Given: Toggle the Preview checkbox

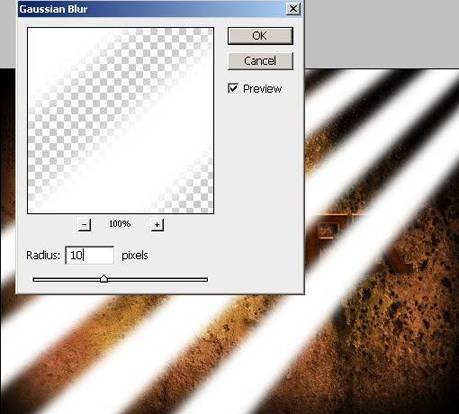Looking at the screenshot, I should click(233, 88).
